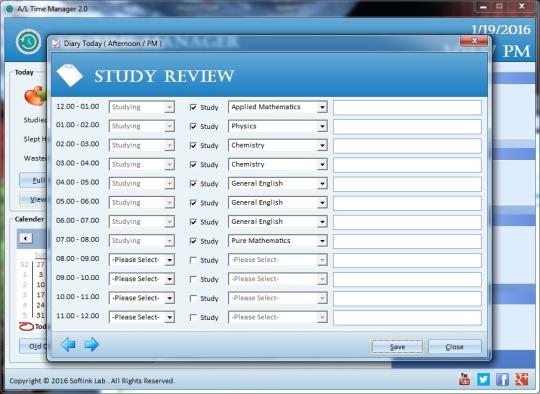Click the Diary Today title icon
This screenshot has height=394, width=540.
(x=56, y=43)
